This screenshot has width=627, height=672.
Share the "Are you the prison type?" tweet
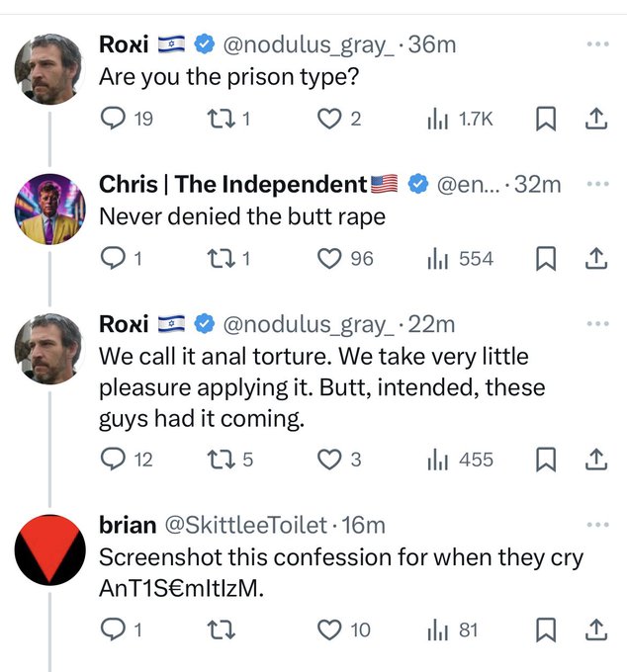point(595,120)
